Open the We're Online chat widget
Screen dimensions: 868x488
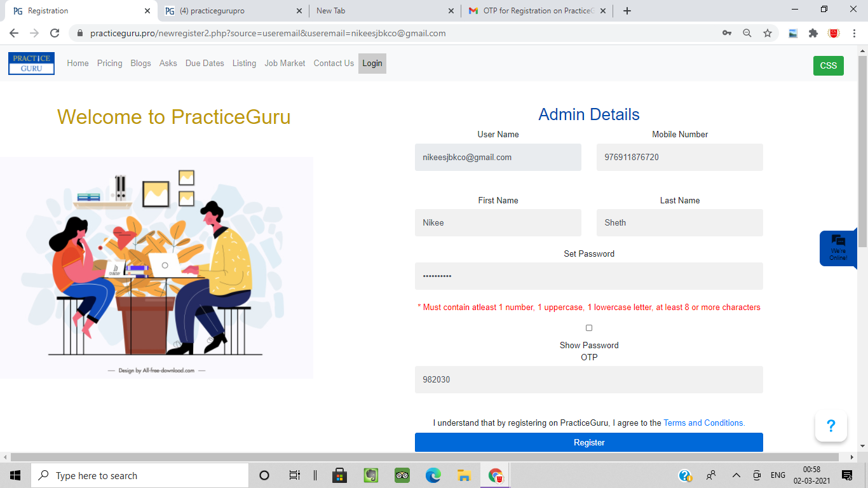pos(838,248)
